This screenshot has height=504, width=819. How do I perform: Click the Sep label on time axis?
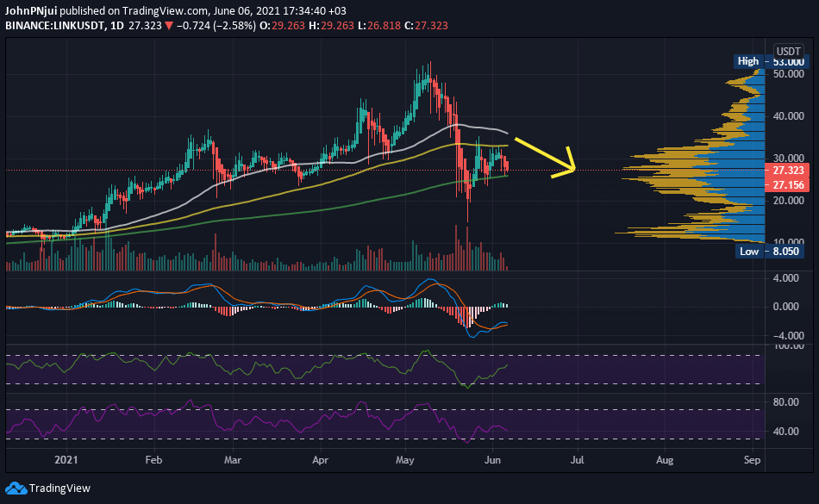[752, 460]
